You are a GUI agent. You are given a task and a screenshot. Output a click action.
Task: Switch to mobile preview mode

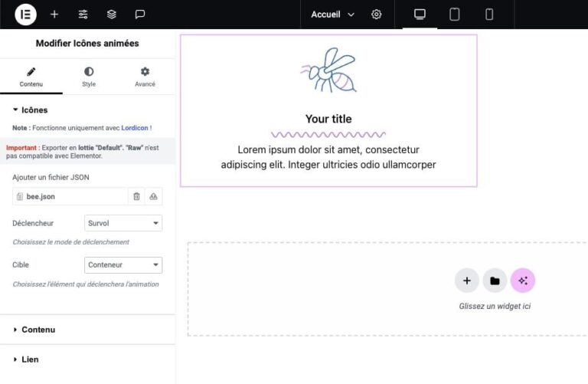[x=489, y=15]
